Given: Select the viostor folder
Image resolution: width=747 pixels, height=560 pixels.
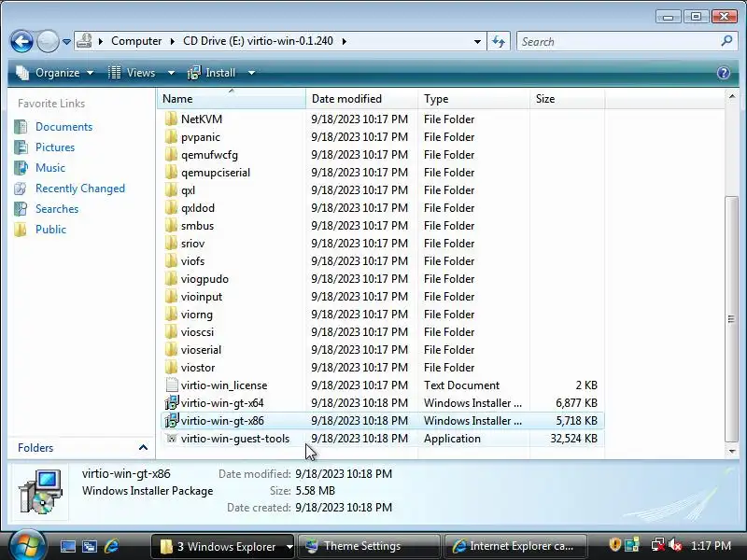Looking at the screenshot, I should tap(198, 367).
